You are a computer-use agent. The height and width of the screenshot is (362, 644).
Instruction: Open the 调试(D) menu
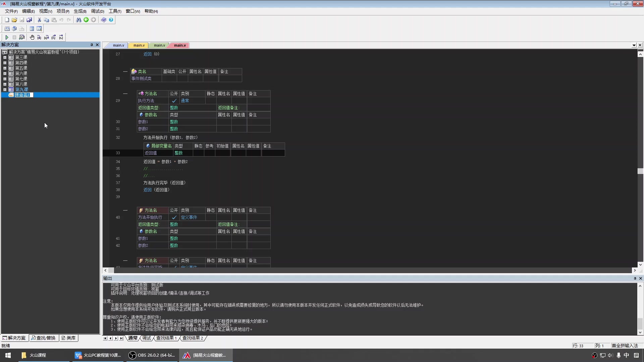[97, 11]
